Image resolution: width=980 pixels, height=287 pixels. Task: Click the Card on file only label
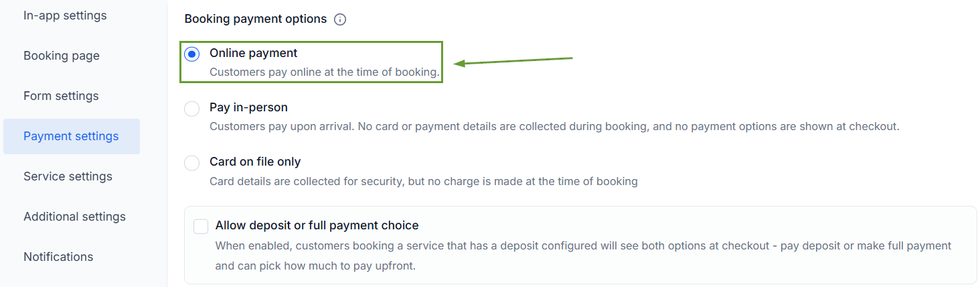click(255, 162)
